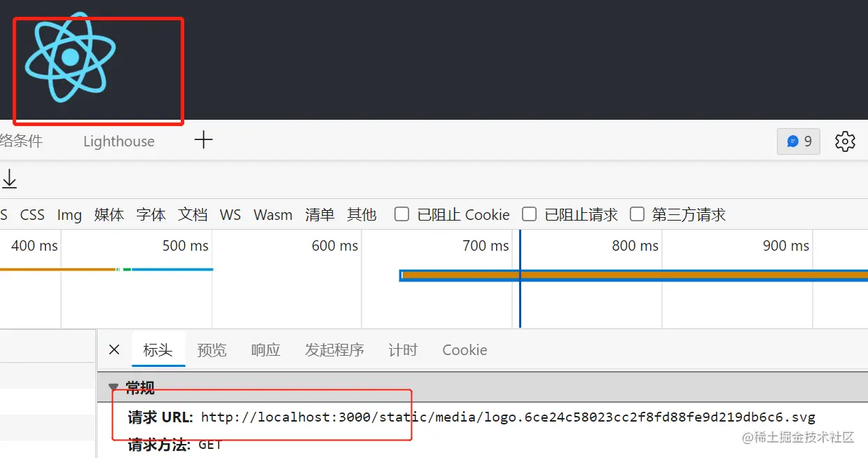
Task: Open the Cookie tab in details
Action: click(x=464, y=350)
